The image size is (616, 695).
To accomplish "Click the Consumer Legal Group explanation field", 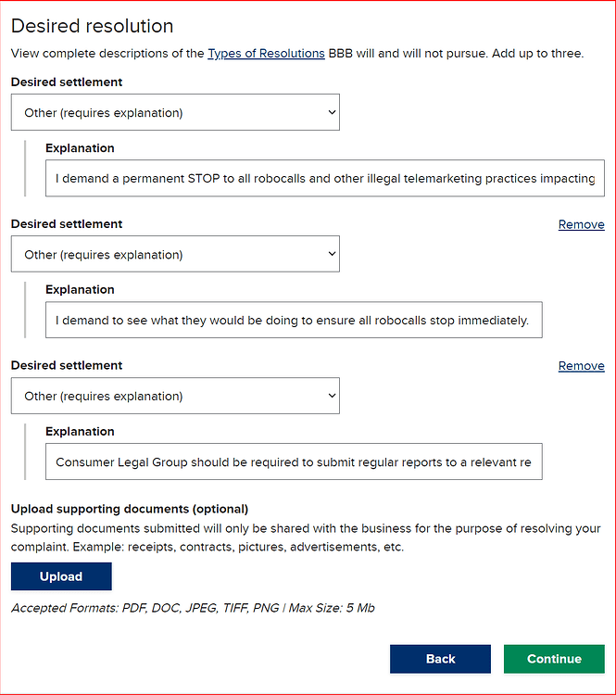I will pos(294,461).
